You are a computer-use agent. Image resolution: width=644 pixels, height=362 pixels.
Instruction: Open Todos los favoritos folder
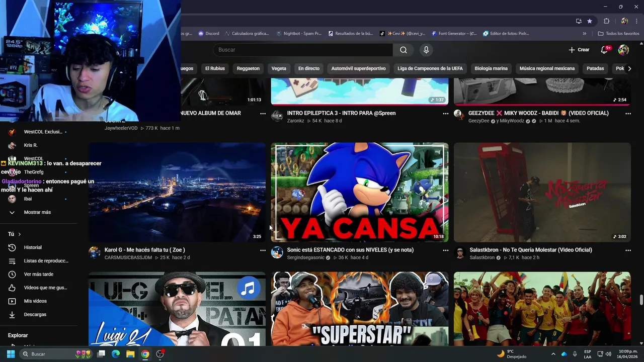tap(618, 34)
